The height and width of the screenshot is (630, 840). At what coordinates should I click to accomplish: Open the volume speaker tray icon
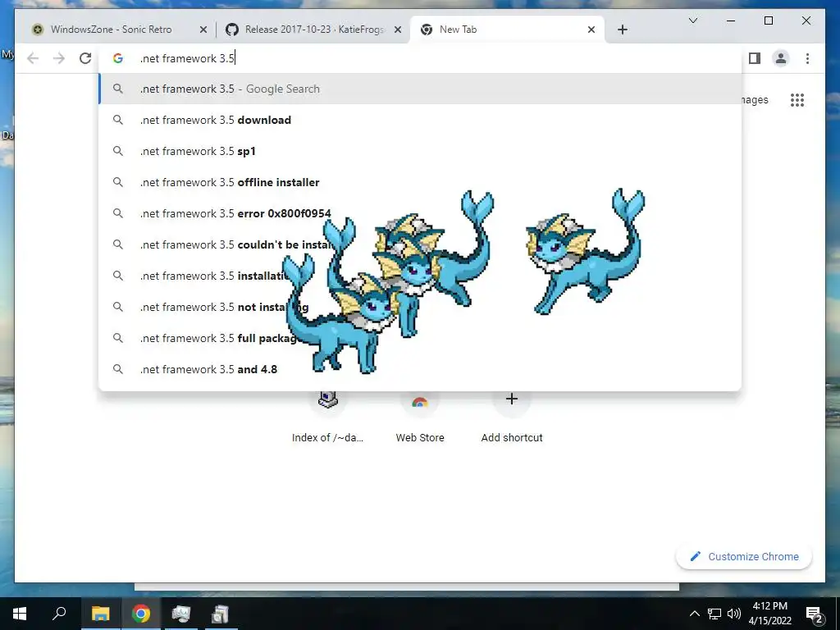pos(734,614)
